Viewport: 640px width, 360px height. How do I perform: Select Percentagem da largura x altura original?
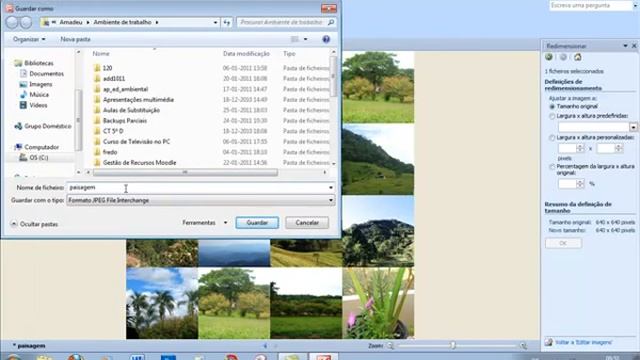[x=552, y=167]
